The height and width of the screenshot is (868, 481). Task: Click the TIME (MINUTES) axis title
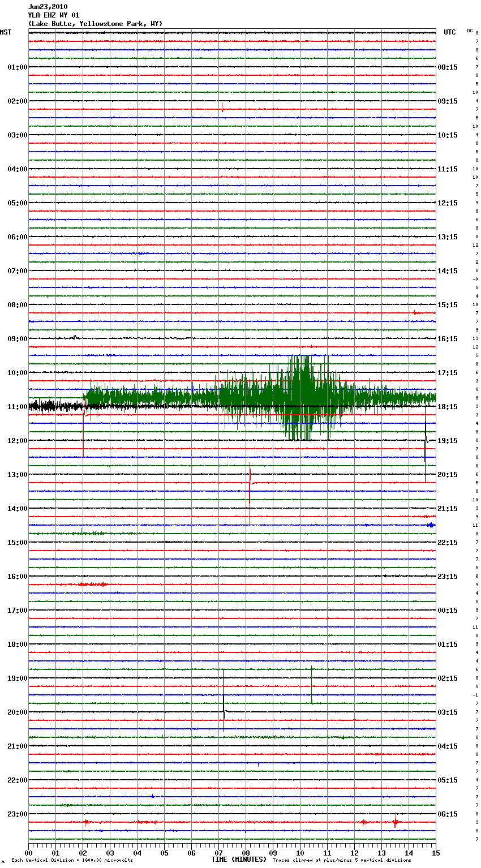click(239, 860)
